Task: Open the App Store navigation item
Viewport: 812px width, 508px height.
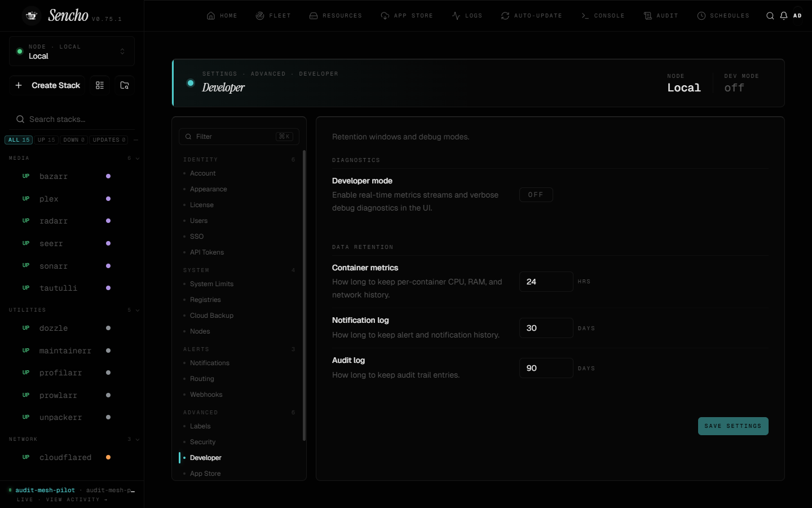Action: [407, 16]
